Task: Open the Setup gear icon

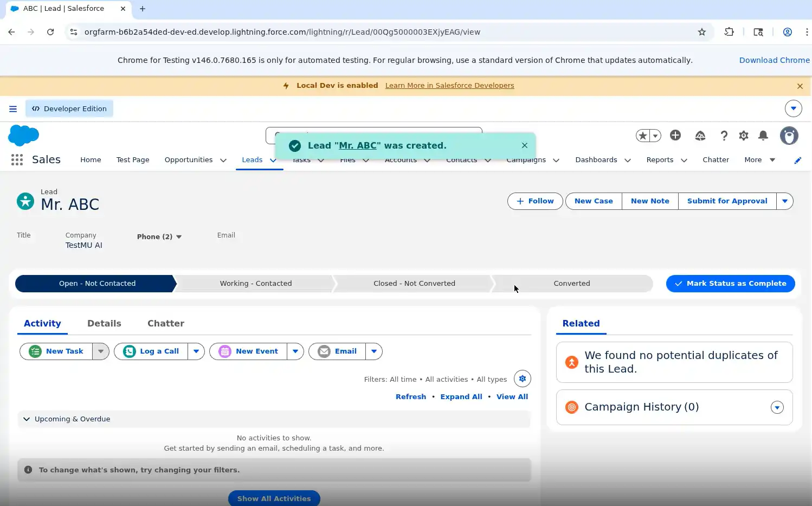Action: (x=744, y=136)
